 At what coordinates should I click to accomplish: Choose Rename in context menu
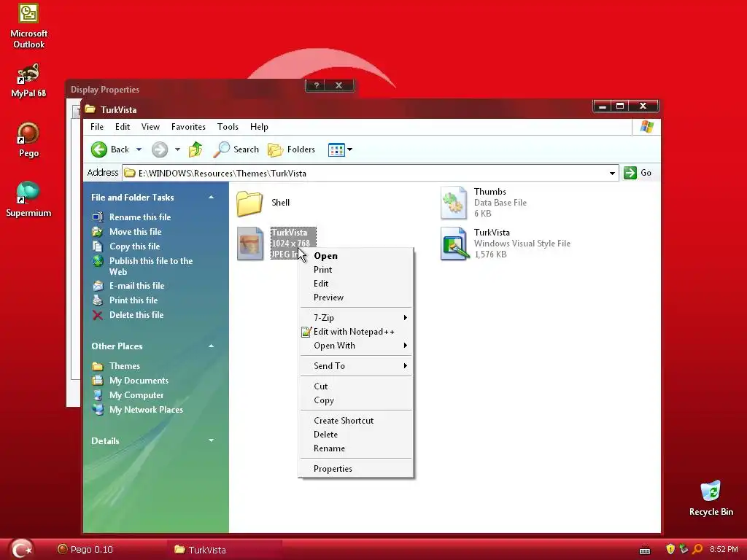356,448
